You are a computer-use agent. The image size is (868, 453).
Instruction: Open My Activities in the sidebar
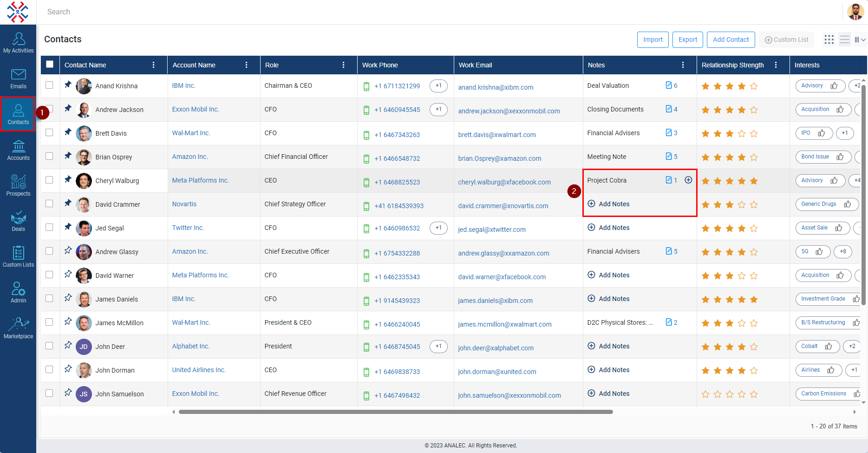click(18, 43)
